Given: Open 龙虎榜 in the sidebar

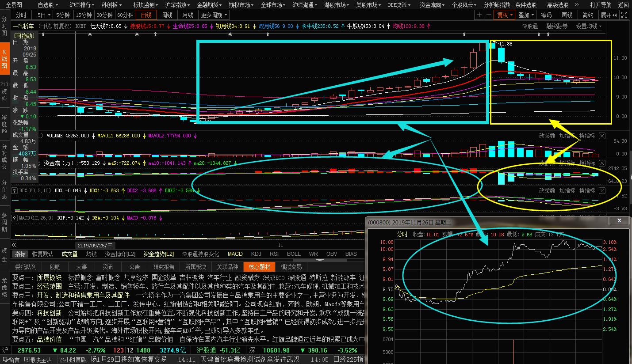Looking at the screenshot, I should click(x=4, y=288).
